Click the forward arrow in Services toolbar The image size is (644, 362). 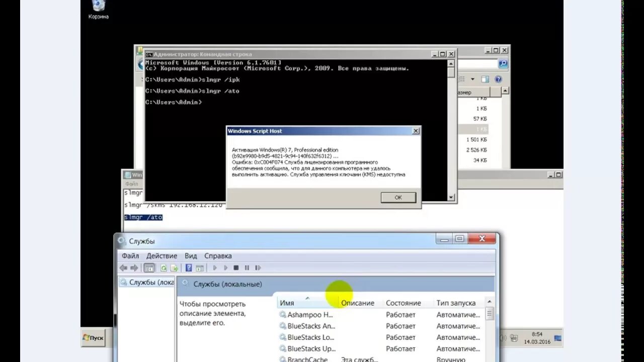coord(134,268)
